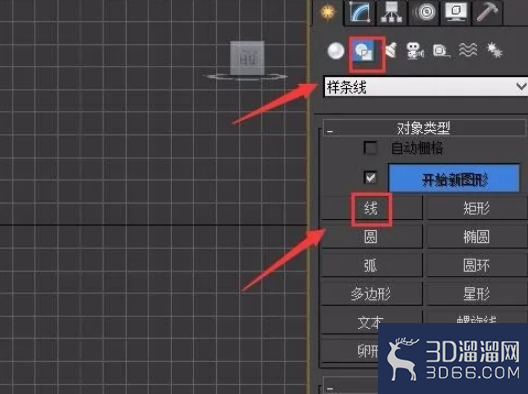Switch to the Modify panel tab
The height and width of the screenshot is (394, 528).
pyautogui.click(x=360, y=13)
